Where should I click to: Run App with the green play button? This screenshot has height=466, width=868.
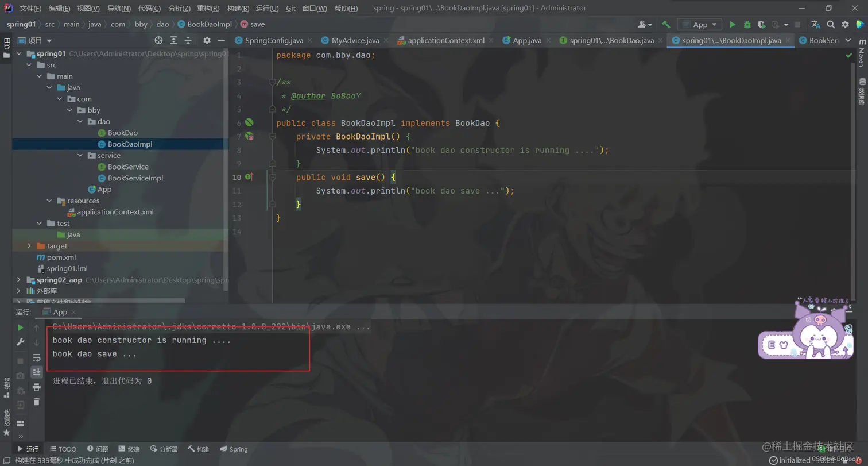733,25
